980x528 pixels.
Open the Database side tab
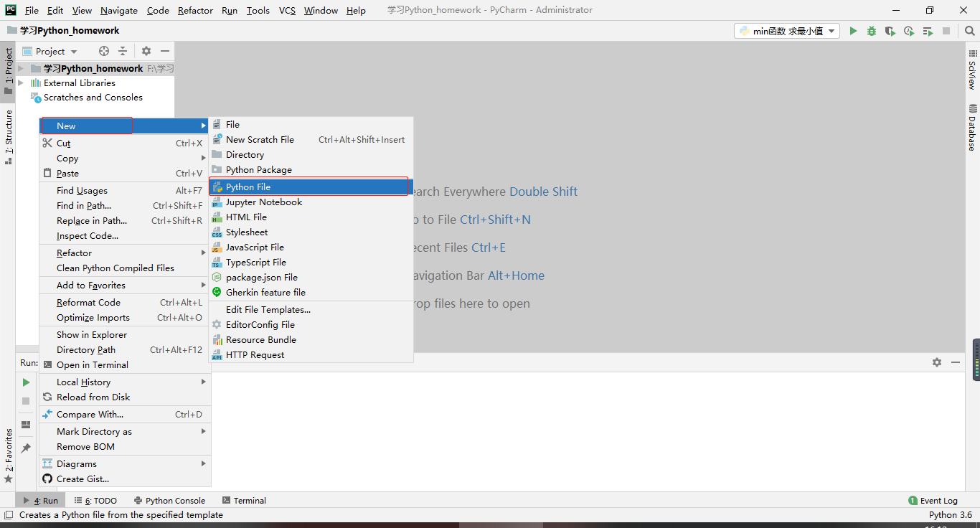tap(972, 128)
